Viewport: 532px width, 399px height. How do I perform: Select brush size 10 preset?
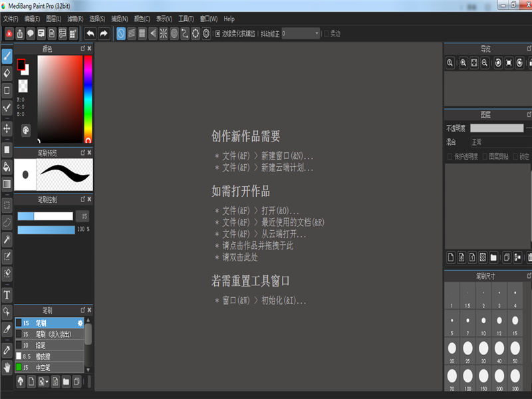pyautogui.click(x=483, y=323)
